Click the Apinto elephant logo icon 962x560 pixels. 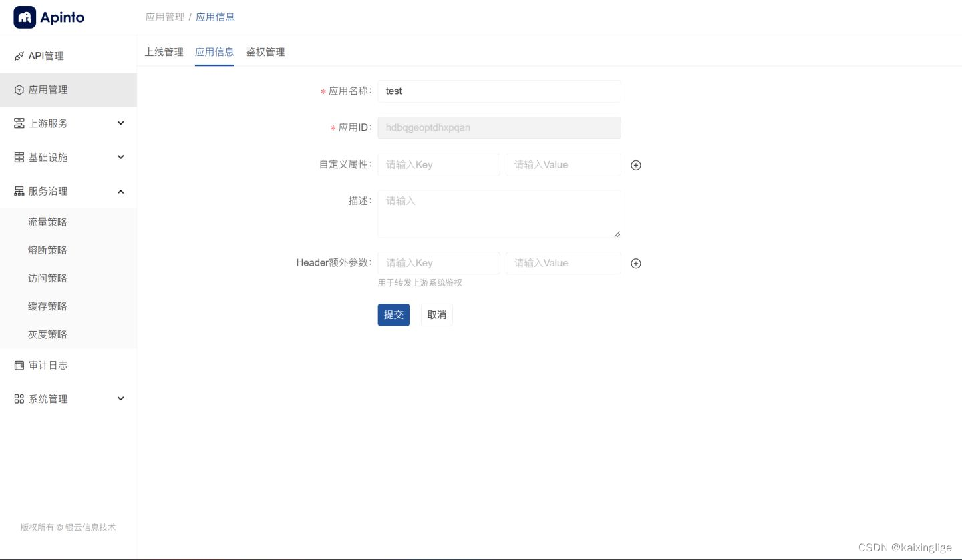tap(25, 17)
